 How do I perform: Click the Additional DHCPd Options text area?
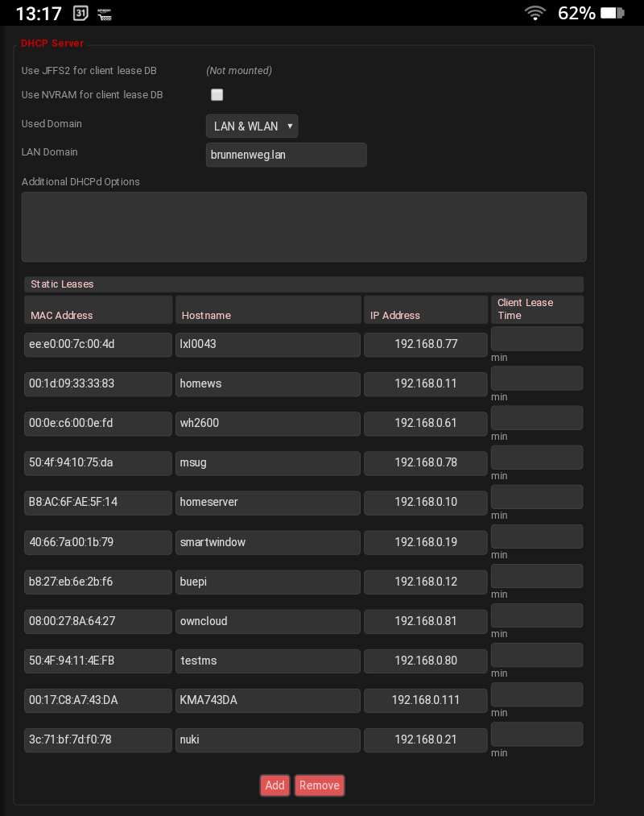pos(303,226)
